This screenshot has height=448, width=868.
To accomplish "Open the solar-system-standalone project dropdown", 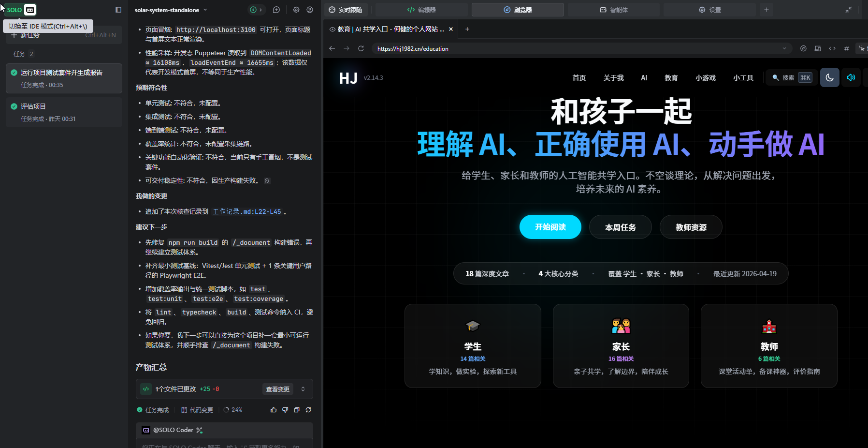I will pos(171,10).
